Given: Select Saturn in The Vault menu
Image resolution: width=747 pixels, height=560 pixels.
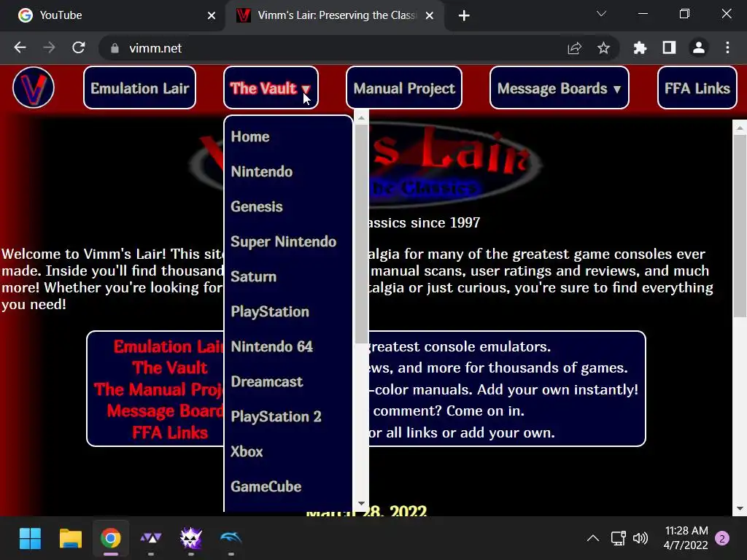Looking at the screenshot, I should (287, 276).
